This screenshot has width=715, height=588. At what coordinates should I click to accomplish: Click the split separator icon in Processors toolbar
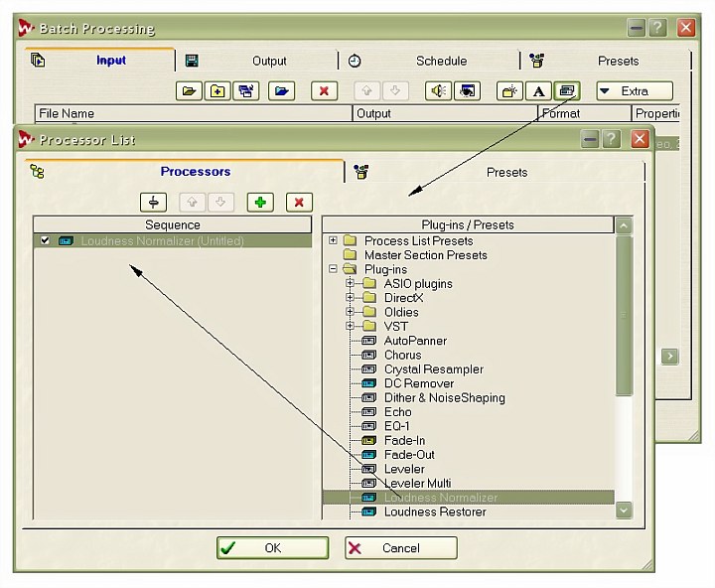coord(152,202)
